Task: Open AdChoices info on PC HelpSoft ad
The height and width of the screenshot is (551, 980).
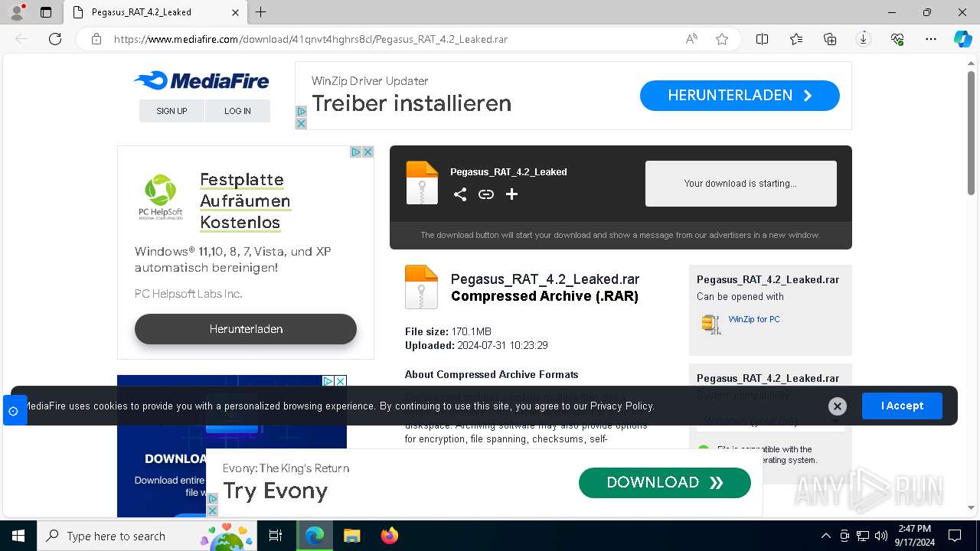Action: 356,152
